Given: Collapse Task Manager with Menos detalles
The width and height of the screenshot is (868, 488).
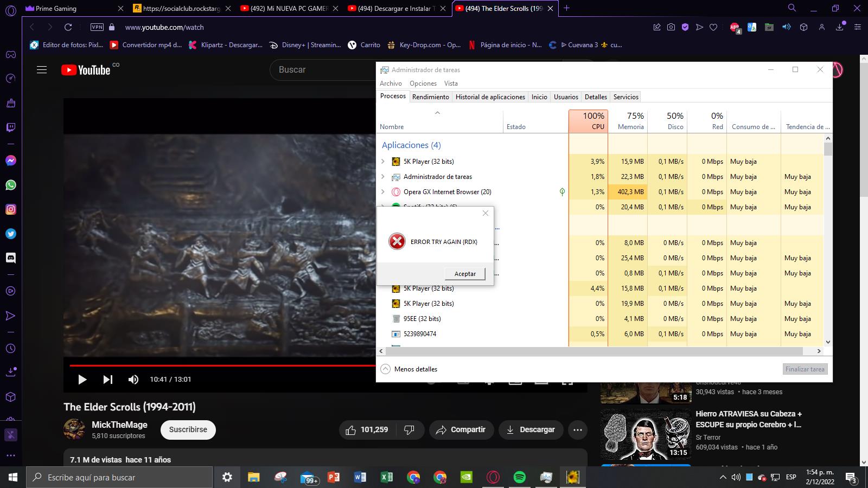Looking at the screenshot, I should [x=410, y=369].
